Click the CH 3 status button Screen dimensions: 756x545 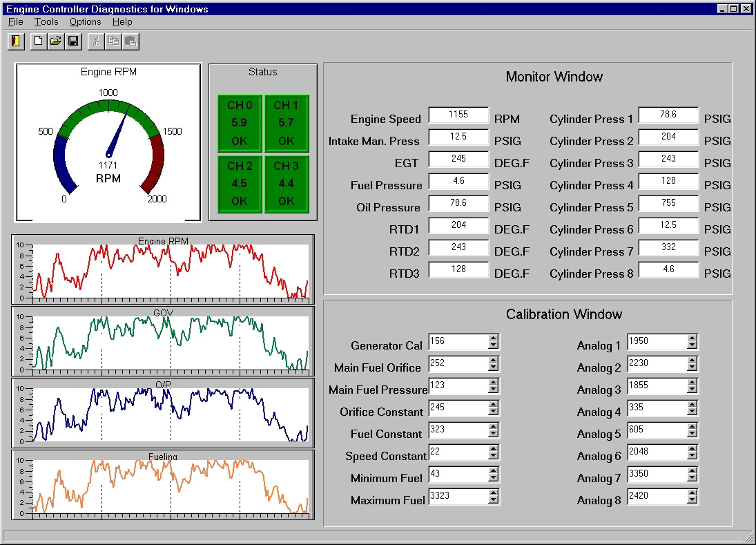point(288,185)
